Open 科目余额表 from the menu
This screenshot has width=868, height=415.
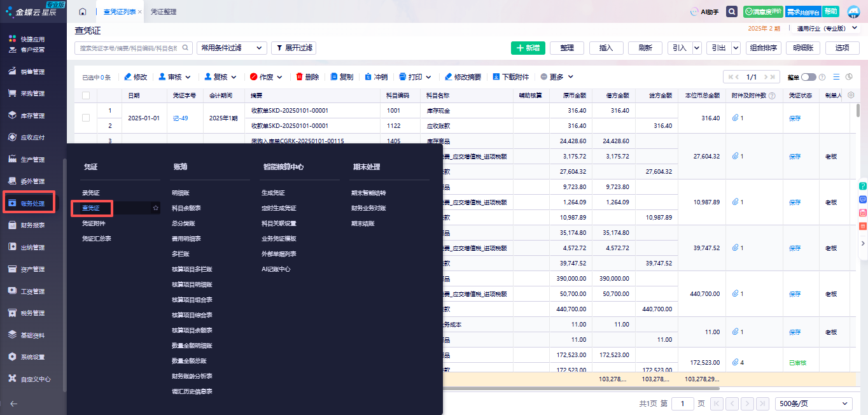(186, 208)
